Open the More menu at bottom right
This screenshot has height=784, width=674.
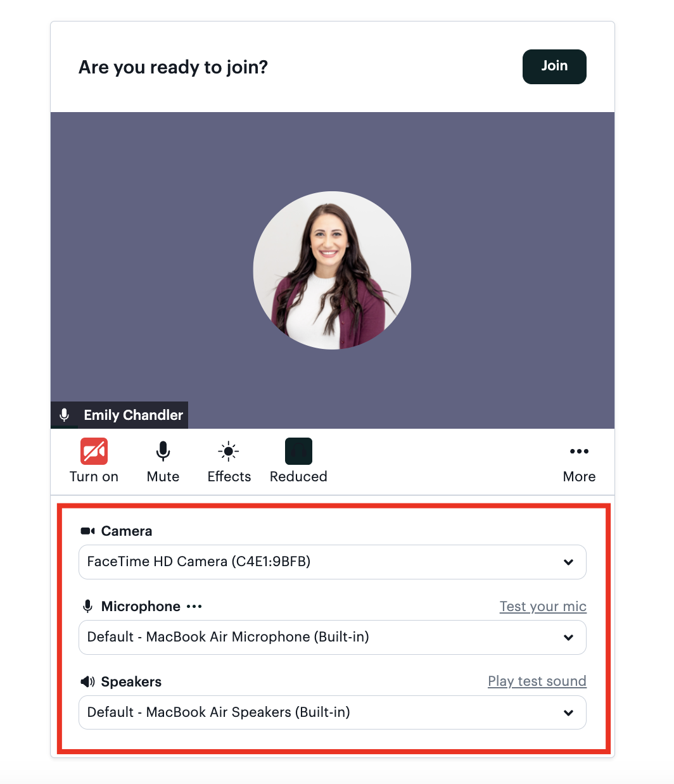pyautogui.click(x=578, y=451)
